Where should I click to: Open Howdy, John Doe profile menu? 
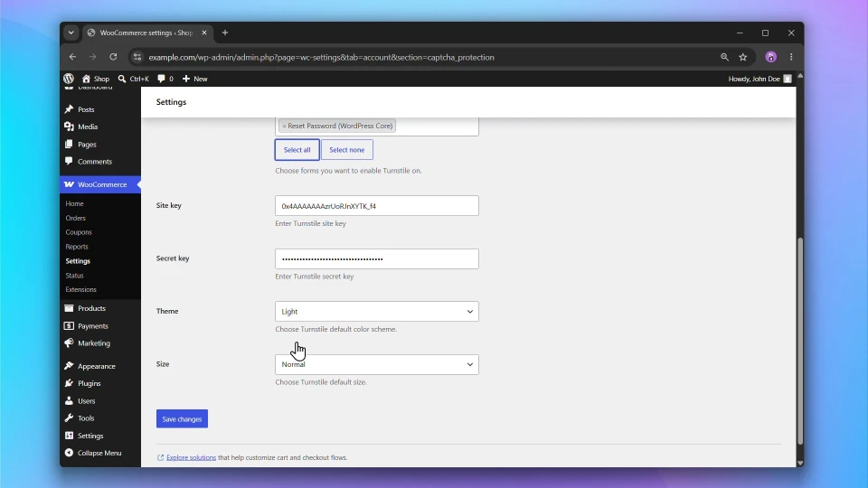click(759, 79)
